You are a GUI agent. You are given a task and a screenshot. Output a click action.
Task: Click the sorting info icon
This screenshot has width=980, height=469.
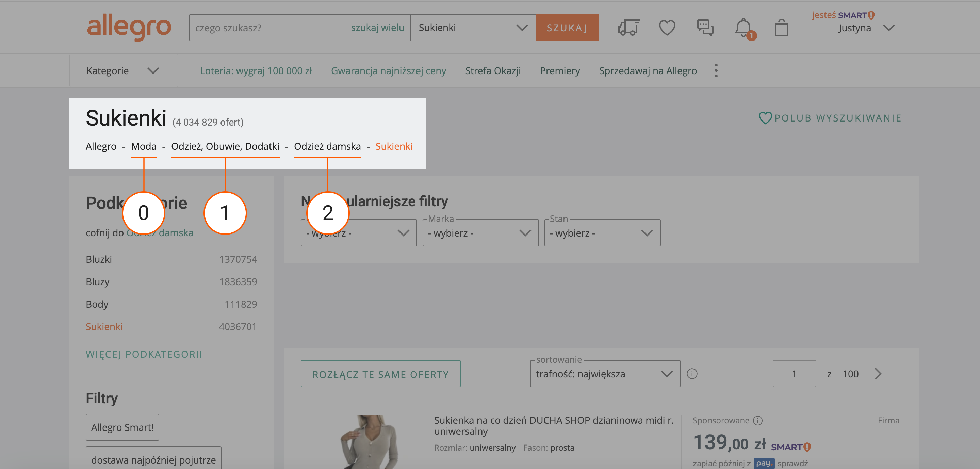point(692,374)
